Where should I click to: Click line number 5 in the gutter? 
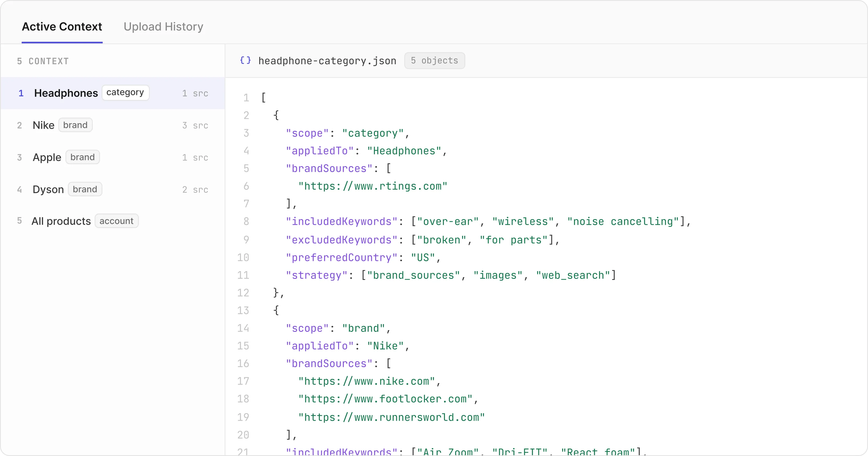[246, 168]
